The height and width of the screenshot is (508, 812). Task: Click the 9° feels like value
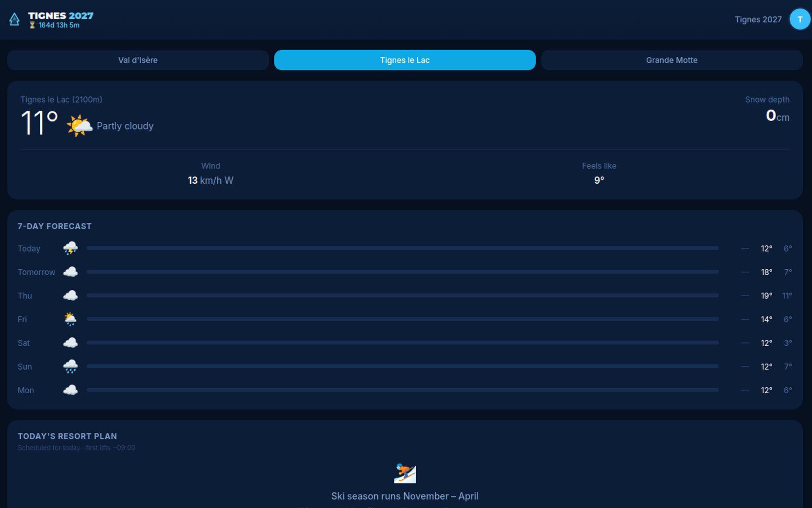point(599,180)
